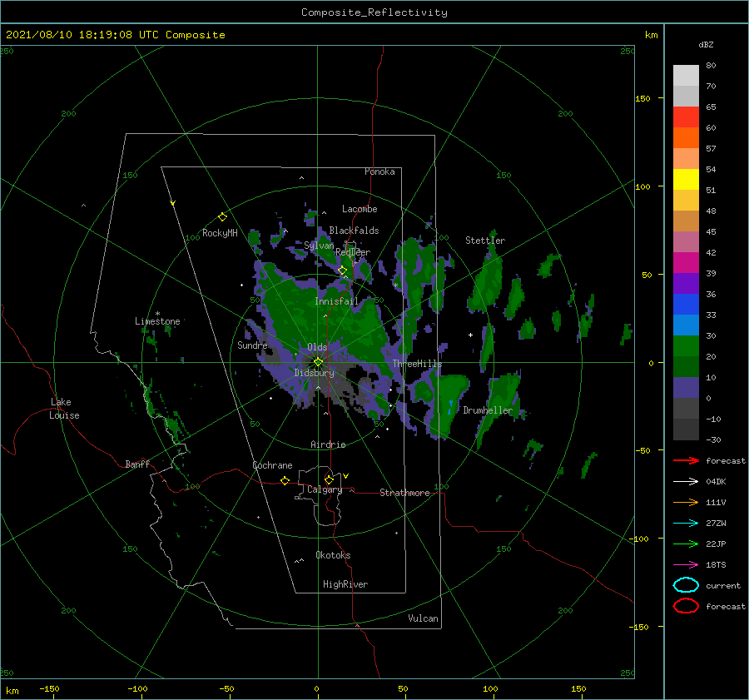Viewport: 749px width, 700px height.
Task: Click the red forecast arrow in legend
Action: 686,460
